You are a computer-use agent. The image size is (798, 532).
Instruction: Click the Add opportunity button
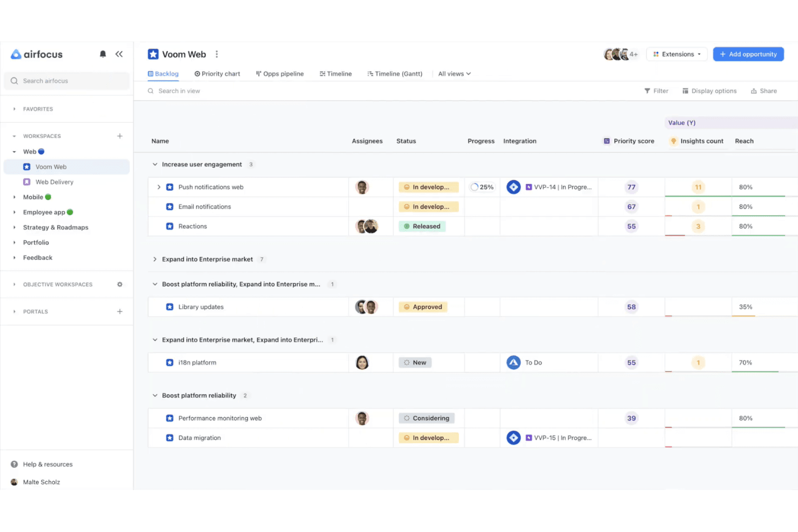click(x=748, y=54)
